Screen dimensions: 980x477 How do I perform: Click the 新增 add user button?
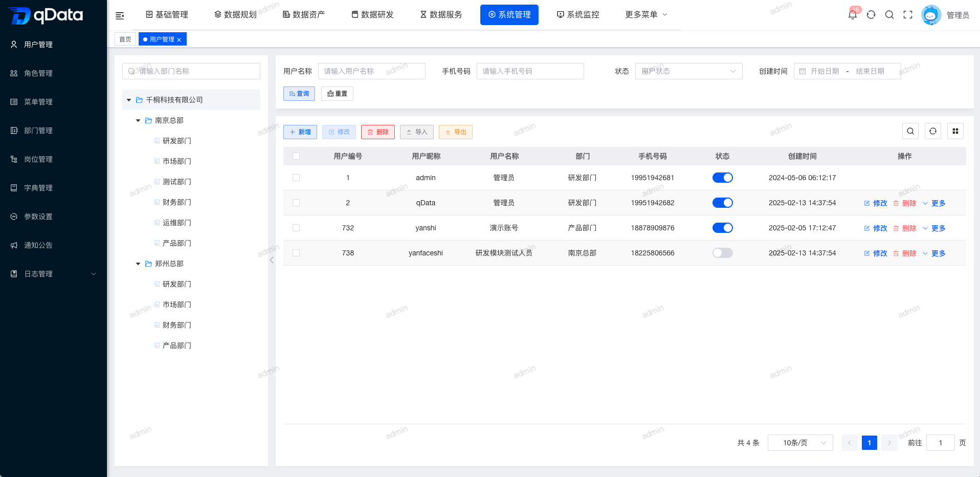coord(300,132)
